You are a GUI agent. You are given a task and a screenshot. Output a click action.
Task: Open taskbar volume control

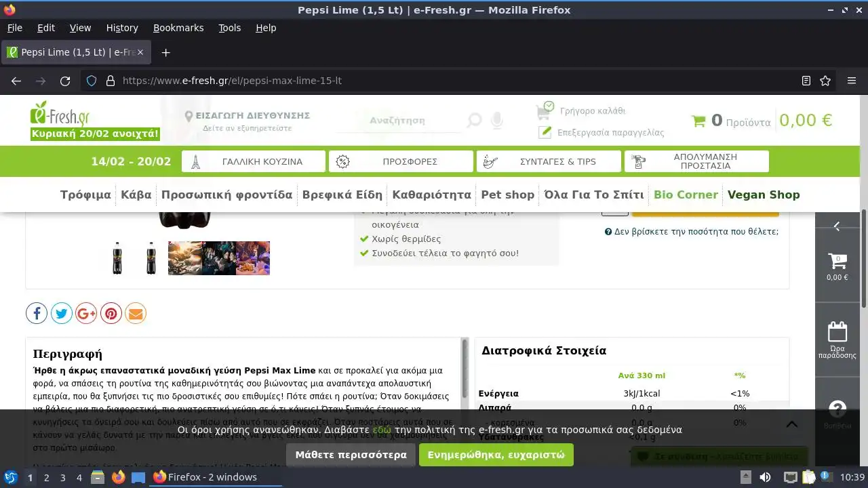(x=765, y=477)
